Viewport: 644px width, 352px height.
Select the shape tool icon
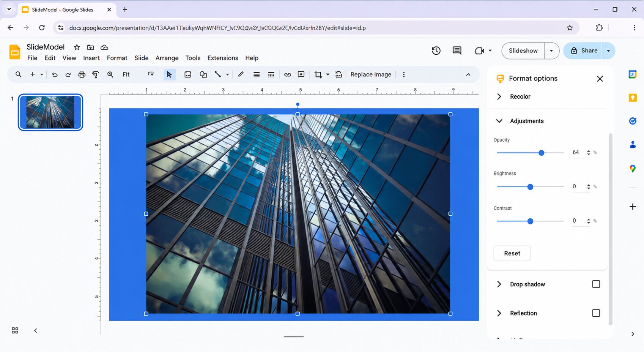click(x=203, y=74)
